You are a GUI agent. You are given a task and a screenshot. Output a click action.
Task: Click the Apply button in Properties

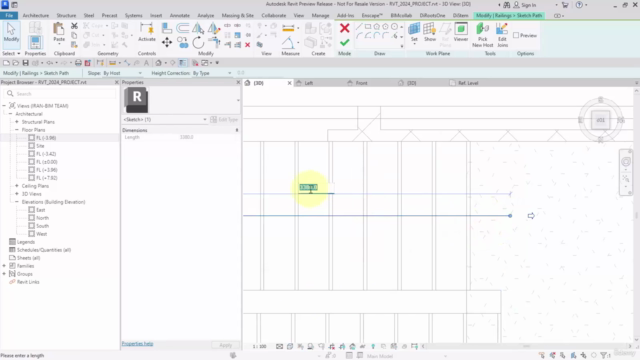(225, 345)
